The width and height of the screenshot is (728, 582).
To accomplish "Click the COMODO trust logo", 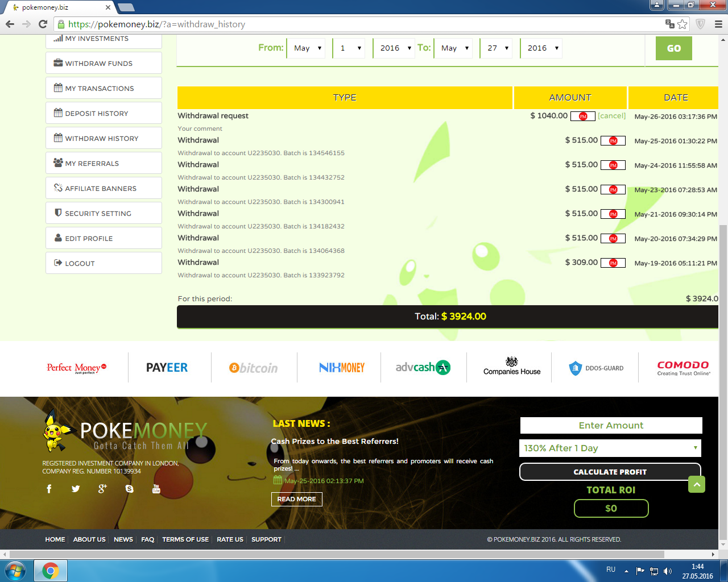I will point(684,368).
